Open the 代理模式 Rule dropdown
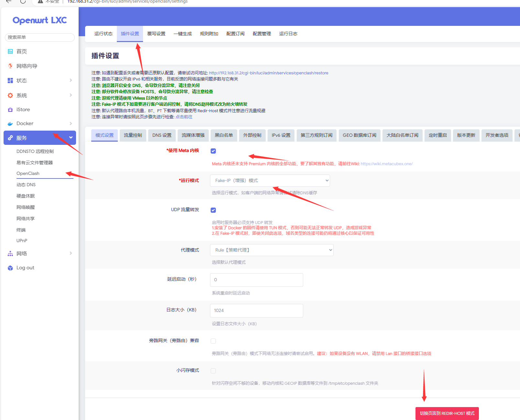This screenshot has width=520, height=420. [271, 250]
